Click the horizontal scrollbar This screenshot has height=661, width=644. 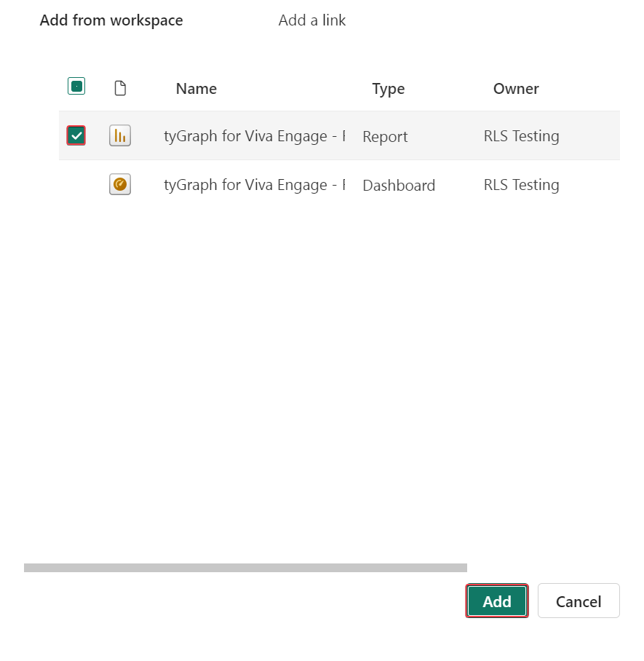pyautogui.click(x=247, y=566)
